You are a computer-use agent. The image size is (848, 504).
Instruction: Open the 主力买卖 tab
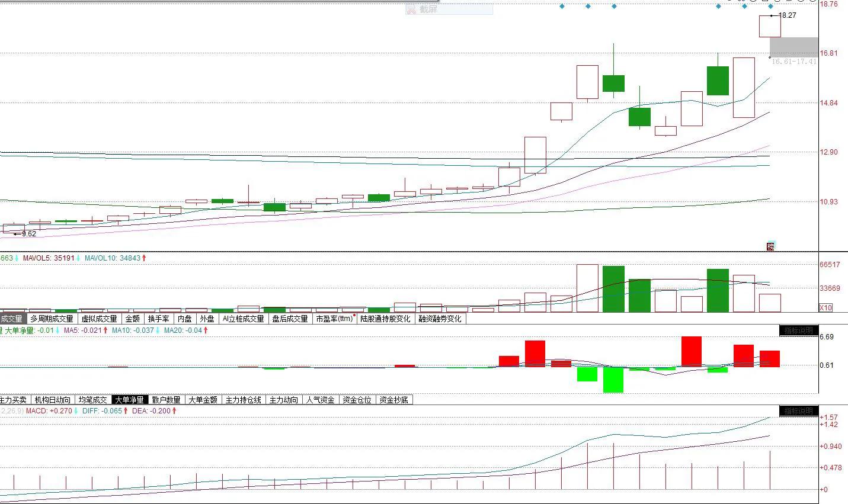[x=14, y=400]
